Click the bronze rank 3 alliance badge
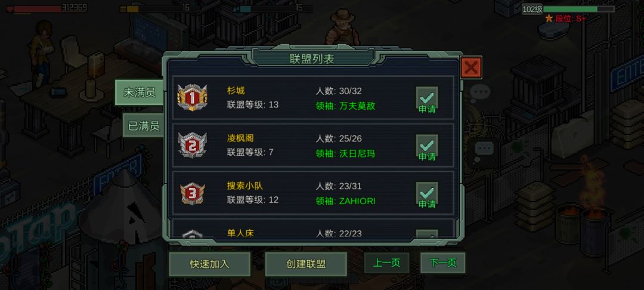The image size is (644, 290). pyautogui.click(x=192, y=193)
